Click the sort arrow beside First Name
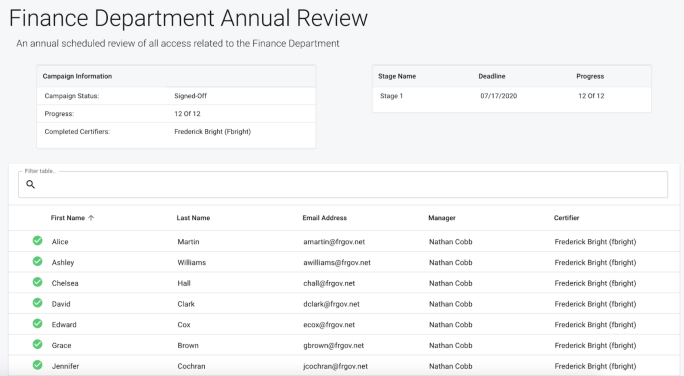The image size is (684, 376). [91, 218]
